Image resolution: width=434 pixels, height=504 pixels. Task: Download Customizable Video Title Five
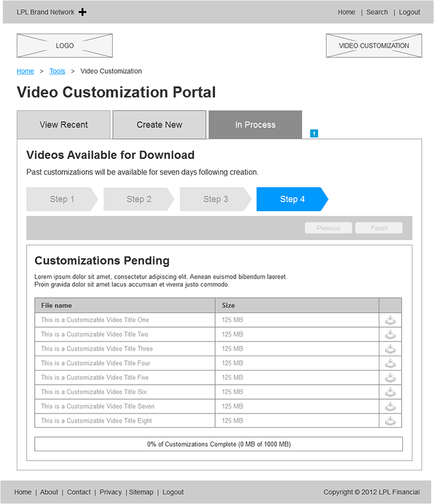tap(390, 377)
